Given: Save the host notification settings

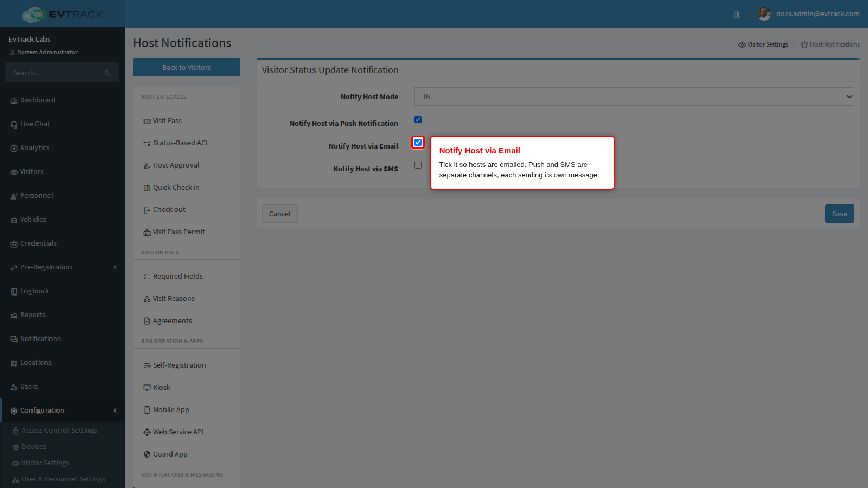Looking at the screenshot, I should click(x=840, y=214).
